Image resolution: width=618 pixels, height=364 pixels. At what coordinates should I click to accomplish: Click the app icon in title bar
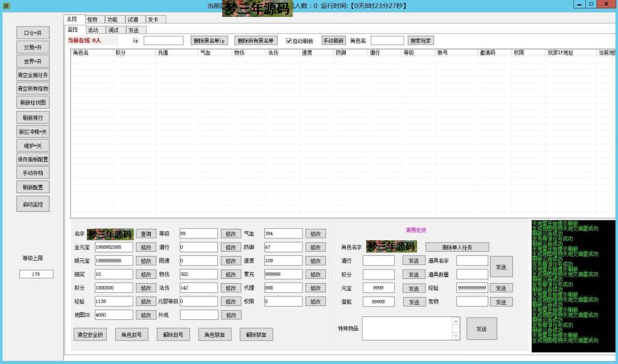(6, 6)
